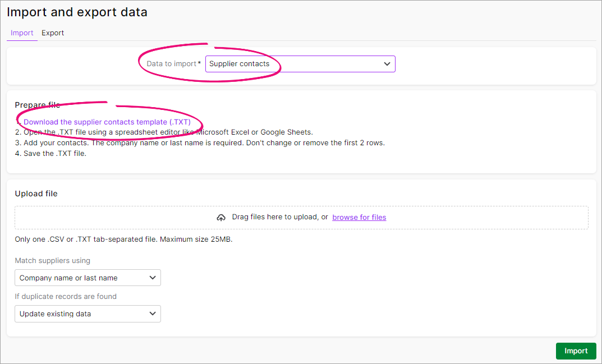Screen dimensions: 602x364
Task: Click the Company name or last name field
Action: [88, 277]
